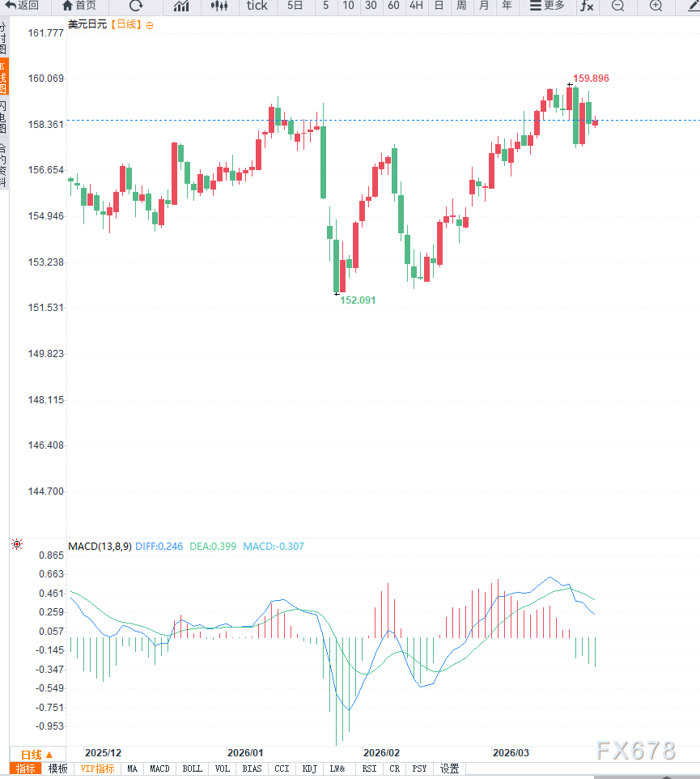Turn on the KDJ indicator
Image resolution: width=700 pixels, height=779 pixels.
pos(309,768)
